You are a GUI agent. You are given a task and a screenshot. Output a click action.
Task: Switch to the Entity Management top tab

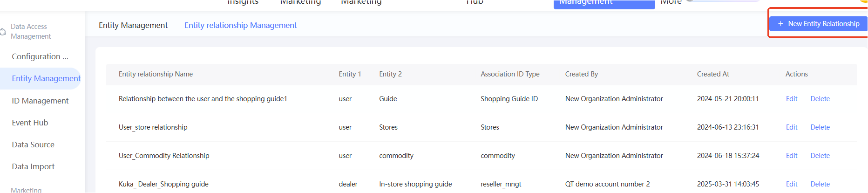133,25
